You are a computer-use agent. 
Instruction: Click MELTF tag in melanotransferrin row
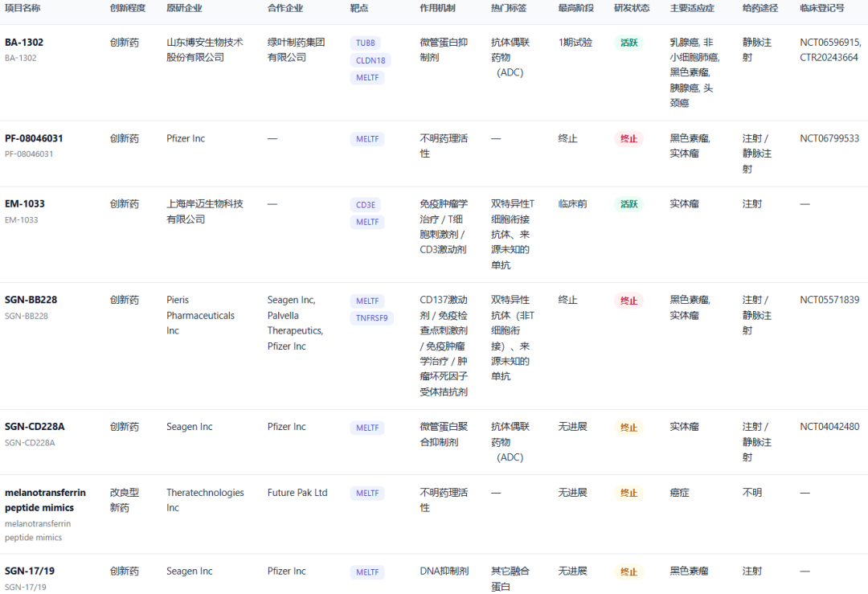coord(367,493)
